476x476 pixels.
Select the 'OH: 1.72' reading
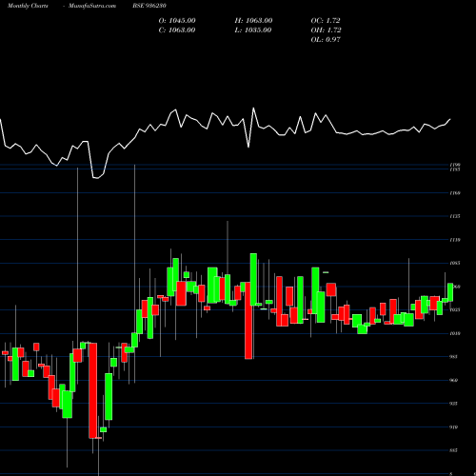[326, 30]
